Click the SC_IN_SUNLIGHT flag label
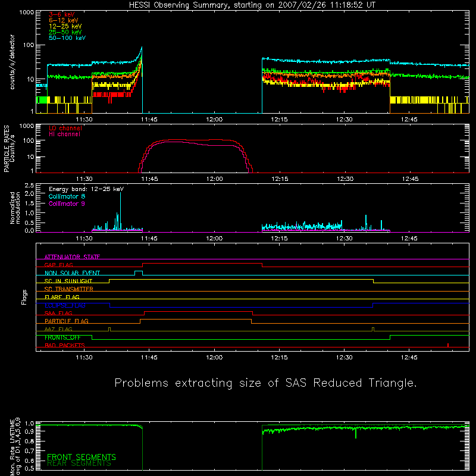Screen dimensions: 476x476 68,281
